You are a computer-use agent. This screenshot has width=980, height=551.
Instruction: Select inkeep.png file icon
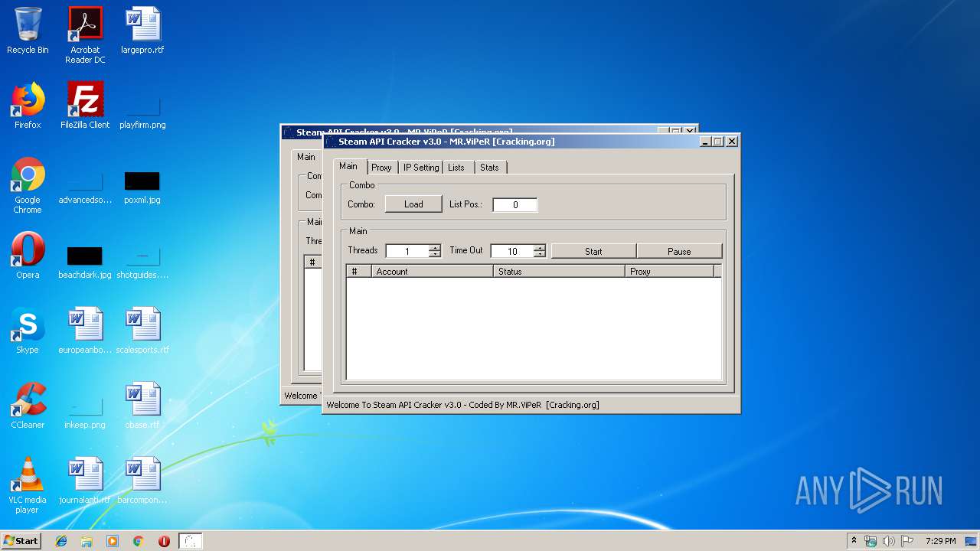[x=85, y=412]
